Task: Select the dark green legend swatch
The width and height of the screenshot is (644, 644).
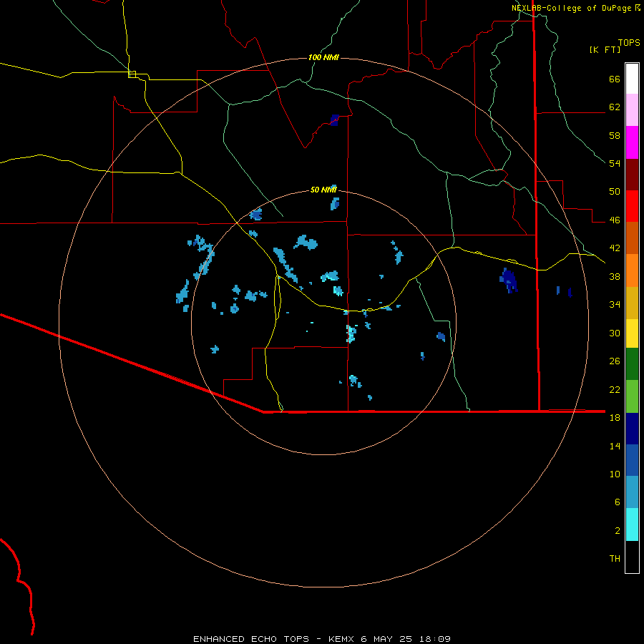Action: coord(632,364)
